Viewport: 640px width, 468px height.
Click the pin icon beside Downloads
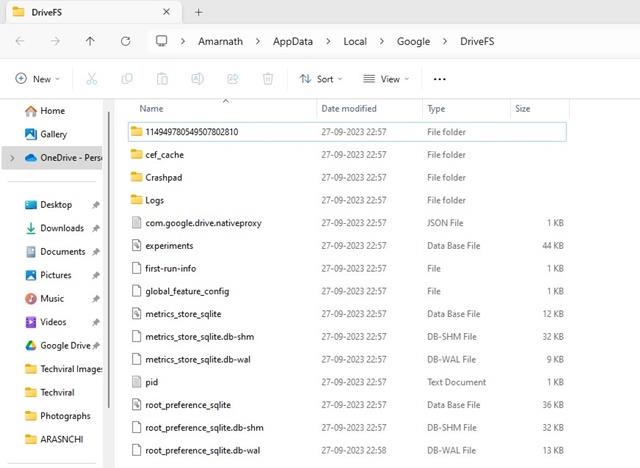96,228
